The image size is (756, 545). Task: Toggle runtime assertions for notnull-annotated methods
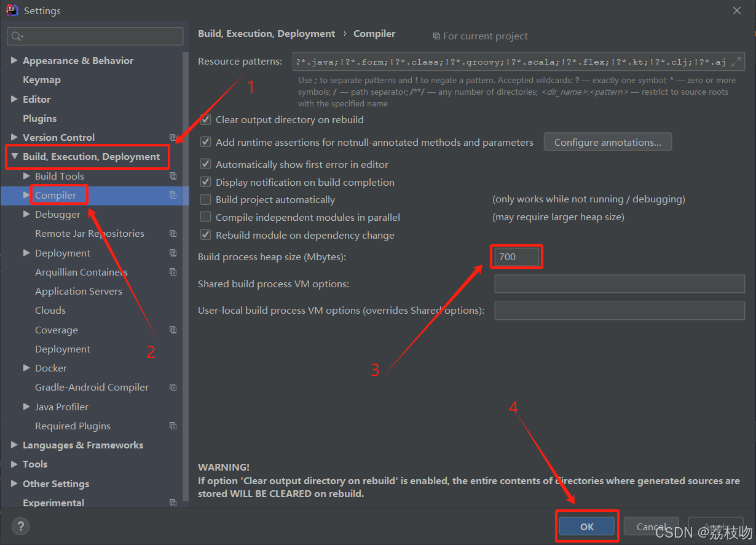point(206,142)
